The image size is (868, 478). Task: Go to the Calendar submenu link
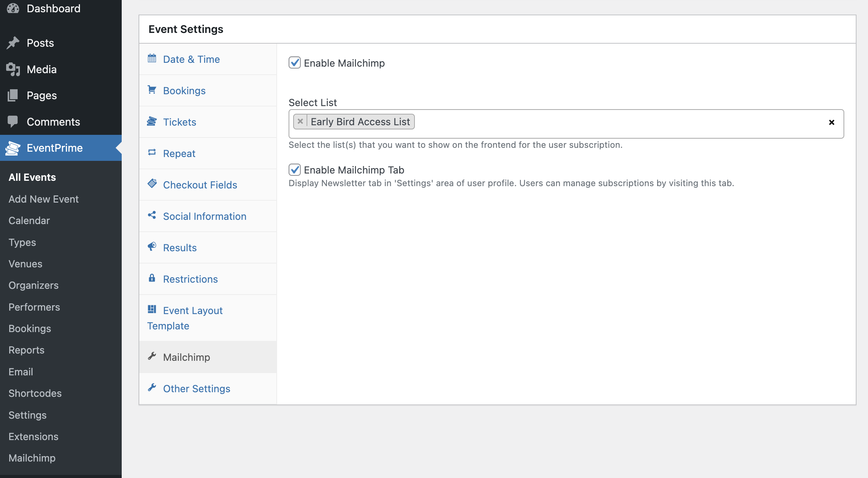pyautogui.click(x=29, y=221)
